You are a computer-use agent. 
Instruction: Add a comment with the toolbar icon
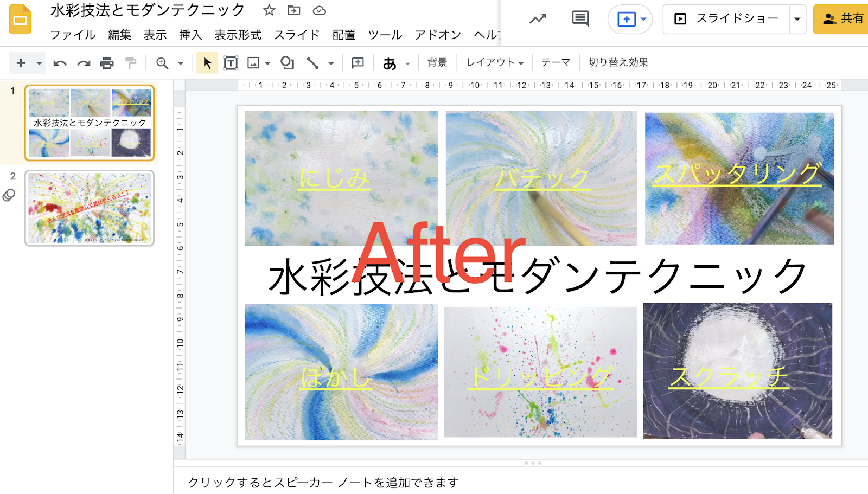[358, 63]
